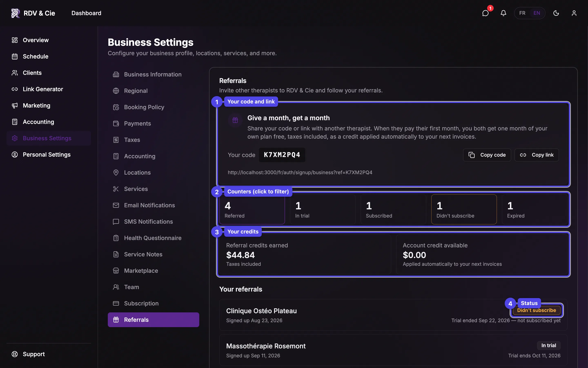Screen dimensions: 588x368
Task: Open Team settings
Action: [x=153, y=287]
